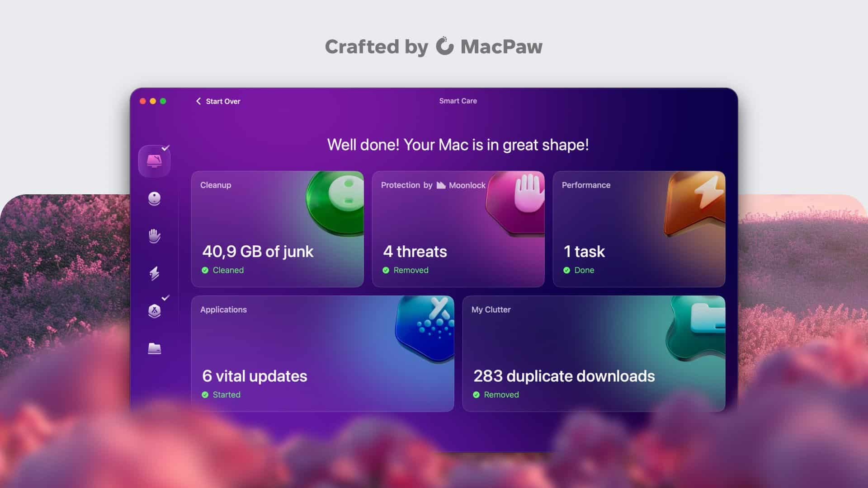This screenshot has height=488, width=868.
Task: Open the My Clutter result card
Action: pyautogui.click(x=594, y=354)
